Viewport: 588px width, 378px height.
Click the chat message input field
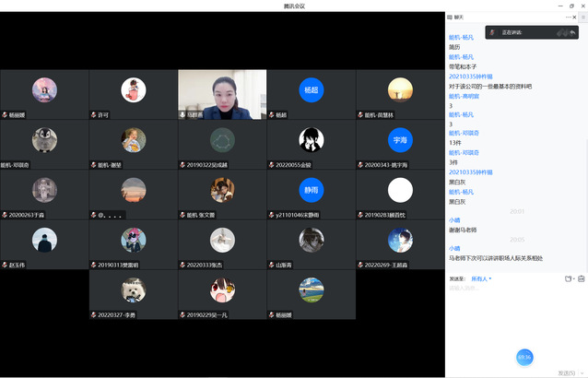[512, 313]
